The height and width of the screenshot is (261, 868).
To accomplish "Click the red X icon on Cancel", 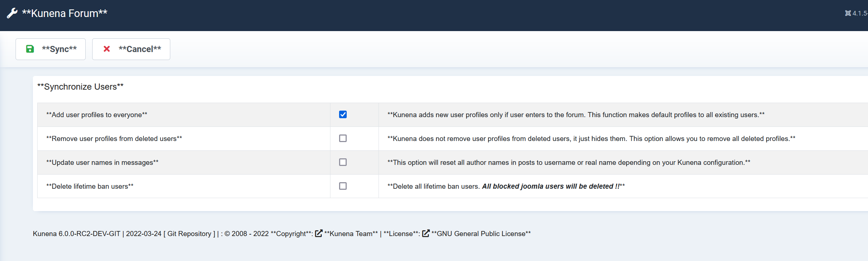I will coord(107,49).
